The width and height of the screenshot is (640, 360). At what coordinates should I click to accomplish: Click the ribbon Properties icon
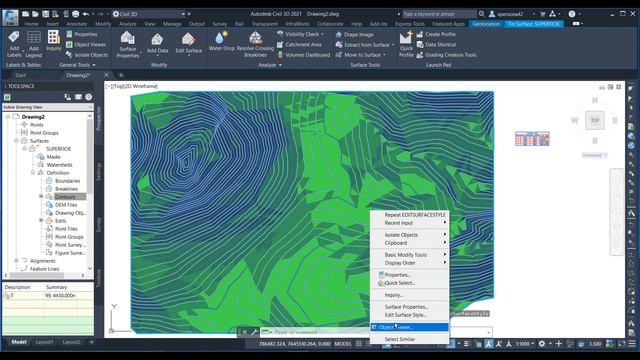69,34
